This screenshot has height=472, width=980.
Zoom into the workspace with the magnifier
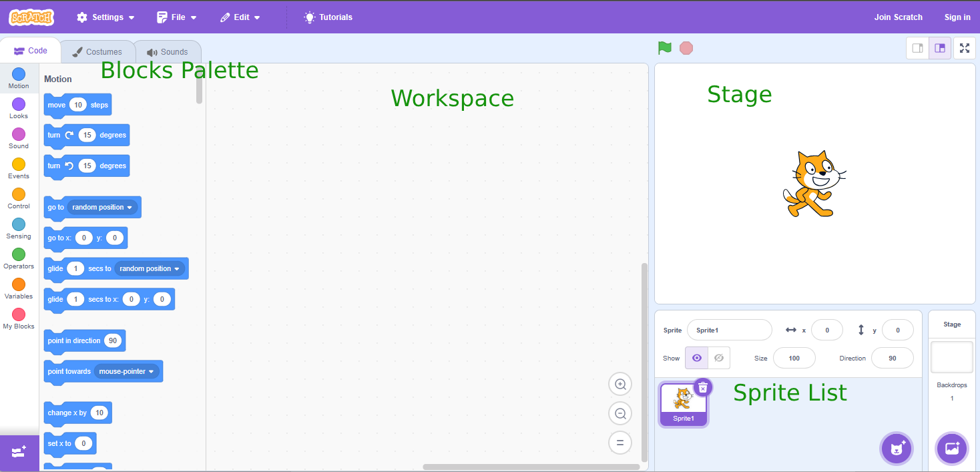click(x=620, y=384)
